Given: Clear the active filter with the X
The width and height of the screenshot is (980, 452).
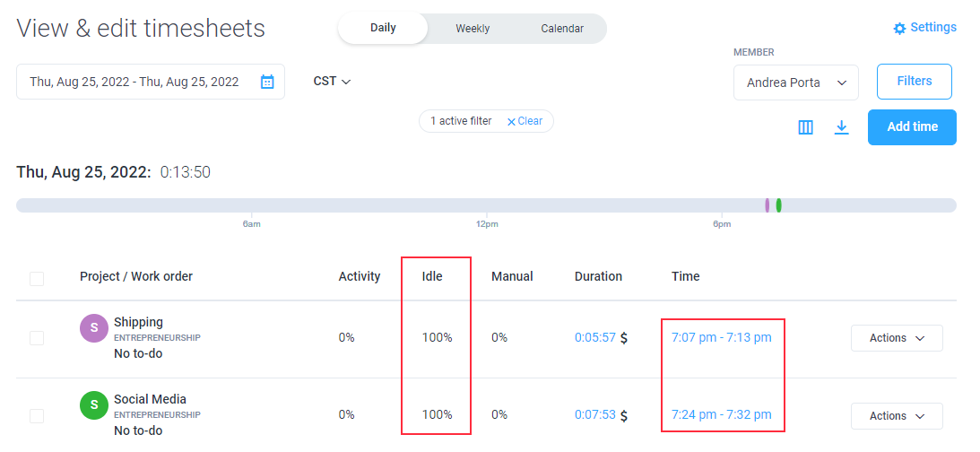Looking at the screenshot, I should point(511,122).
